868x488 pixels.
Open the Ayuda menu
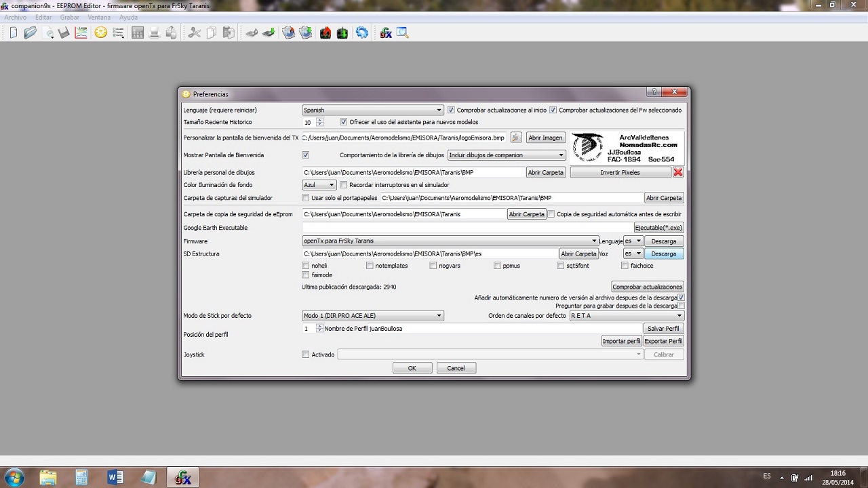point(128,17)
